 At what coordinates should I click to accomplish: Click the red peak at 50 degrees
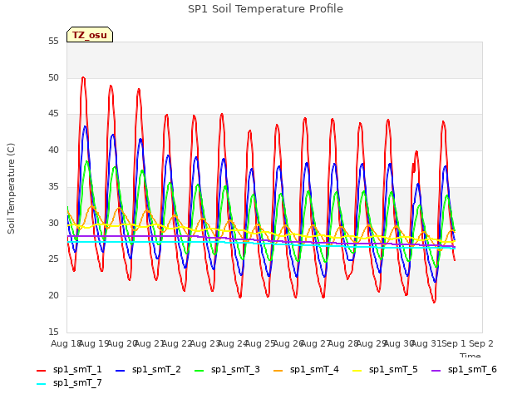point(83,78)
